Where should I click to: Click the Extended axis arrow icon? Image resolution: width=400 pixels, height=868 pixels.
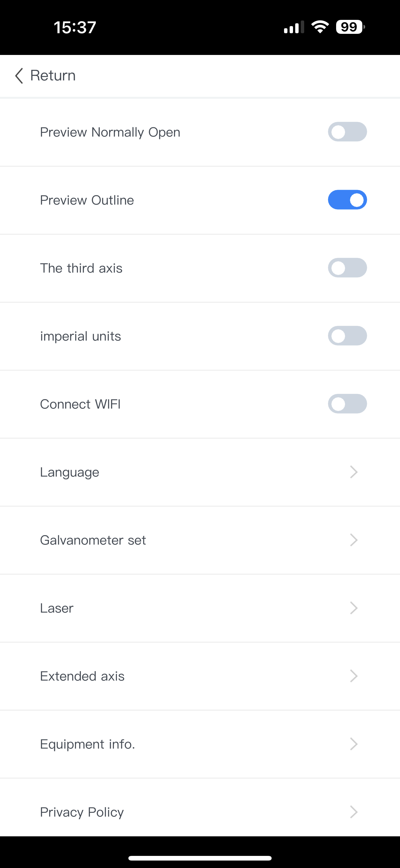(x=353, y=676)
